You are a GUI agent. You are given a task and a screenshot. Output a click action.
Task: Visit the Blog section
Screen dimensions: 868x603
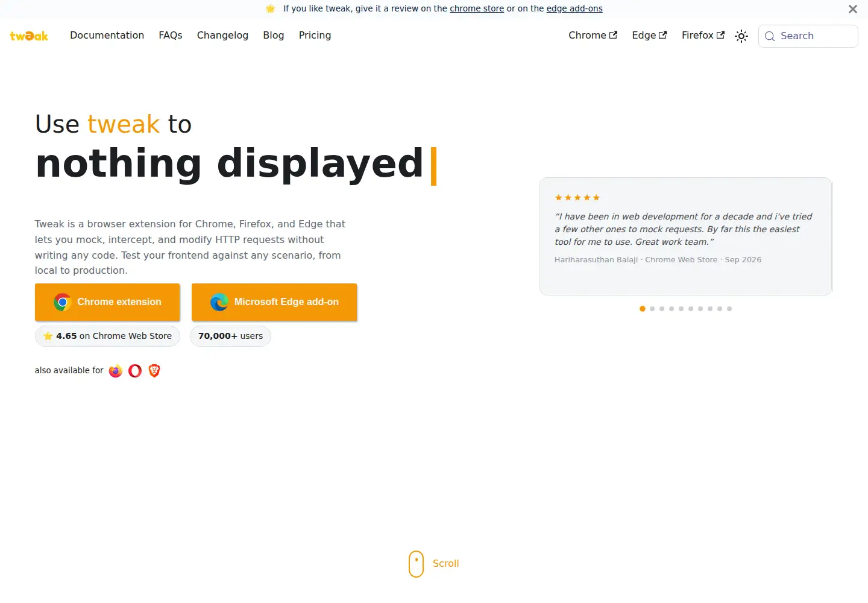pyautogui.click(x=274, y=36)
